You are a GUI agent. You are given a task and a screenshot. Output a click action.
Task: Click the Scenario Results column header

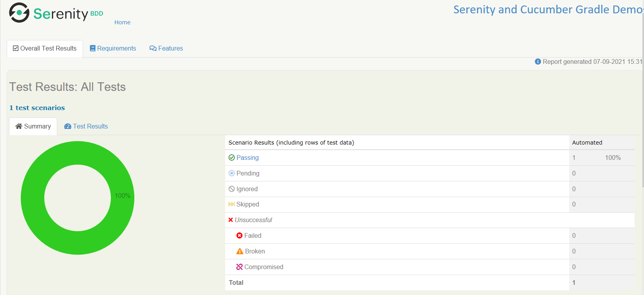pyautogui.click(x=291, y=143)
